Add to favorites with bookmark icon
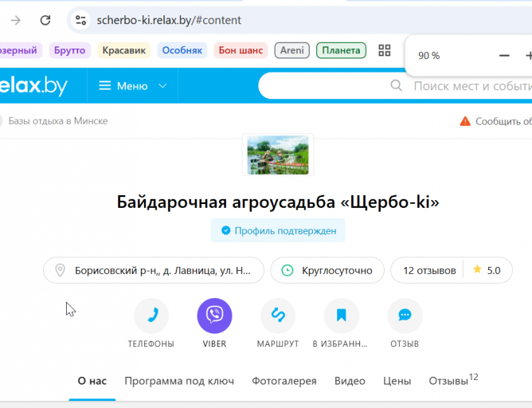This screenshot has width=532, height=408. tap(342, 316)
